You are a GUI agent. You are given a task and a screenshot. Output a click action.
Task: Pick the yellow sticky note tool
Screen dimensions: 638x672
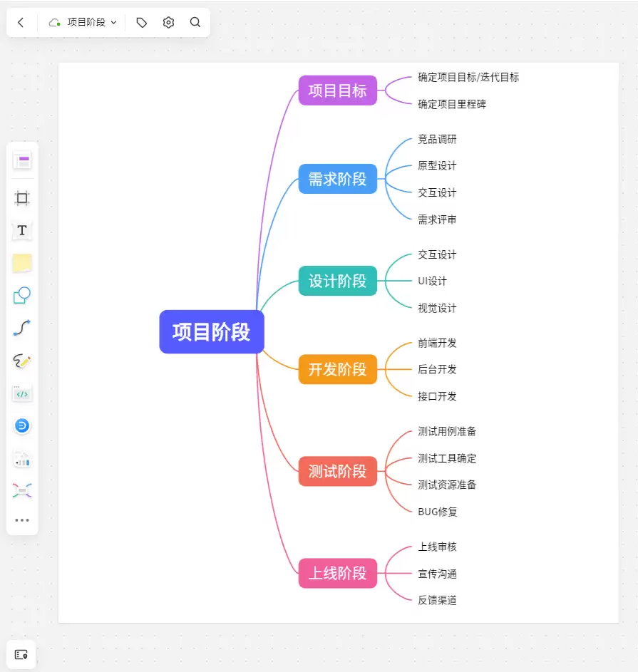(22, 263)
